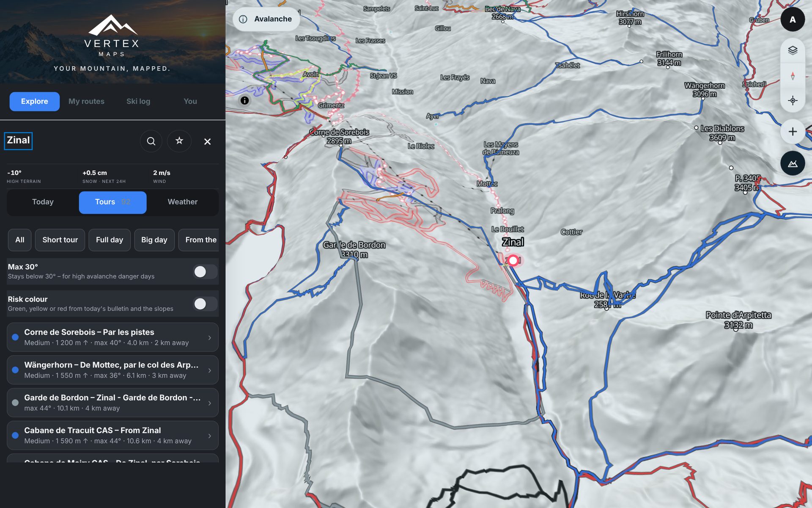Click the search magnifier icon
This screenshot has height=508, width=812.
click(x=151, y=141)
